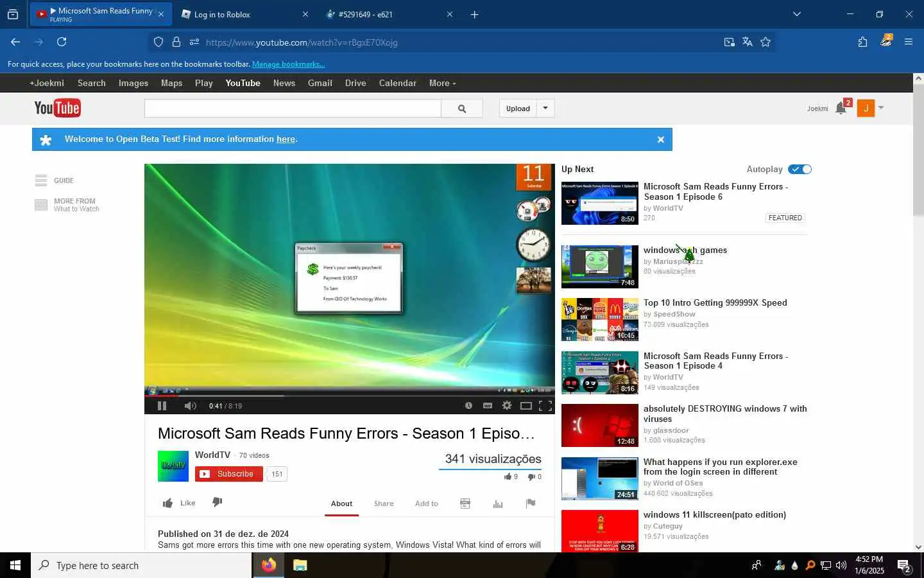Open the player settings gear
Viewport: 924px width, 578px height.
tap(507, 406)
